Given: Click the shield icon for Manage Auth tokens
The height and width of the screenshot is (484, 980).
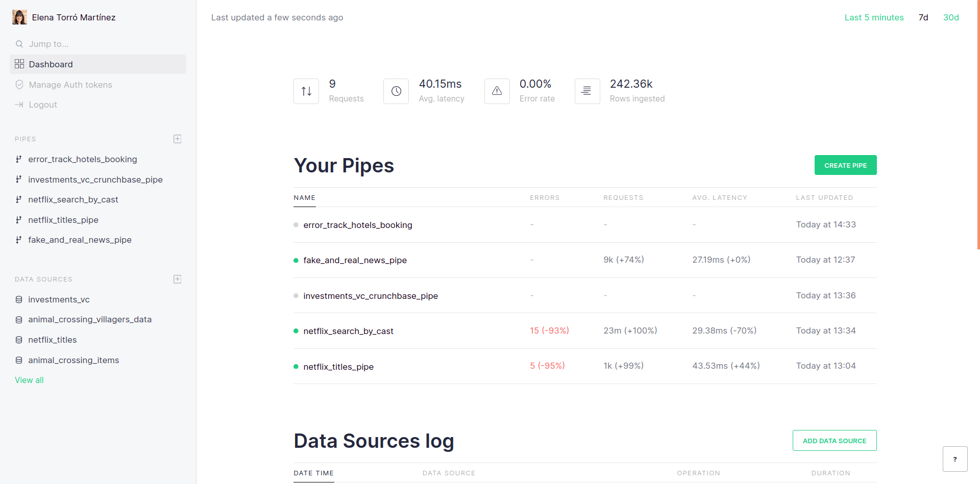Looking at the screenshot, I should coord(19,85).
